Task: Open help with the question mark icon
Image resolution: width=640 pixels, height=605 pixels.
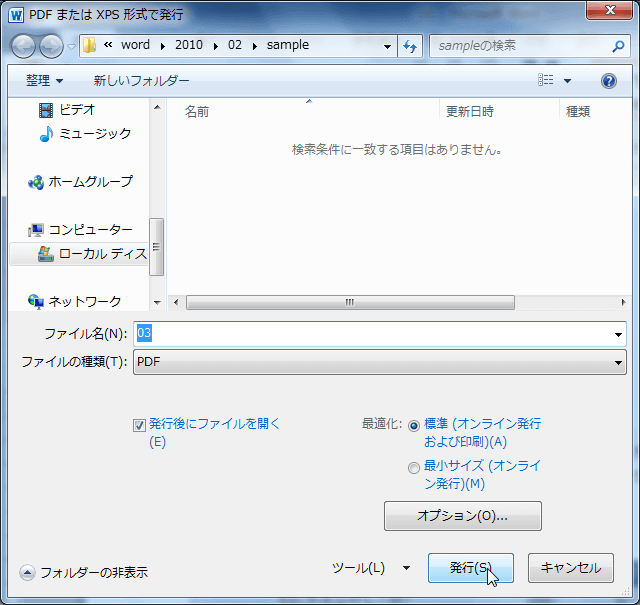Action: (x=608, y=81)
